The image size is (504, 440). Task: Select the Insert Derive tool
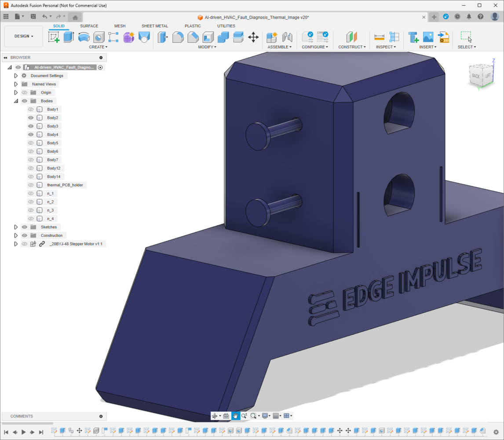pyautogui.click(x=413, y=37)
